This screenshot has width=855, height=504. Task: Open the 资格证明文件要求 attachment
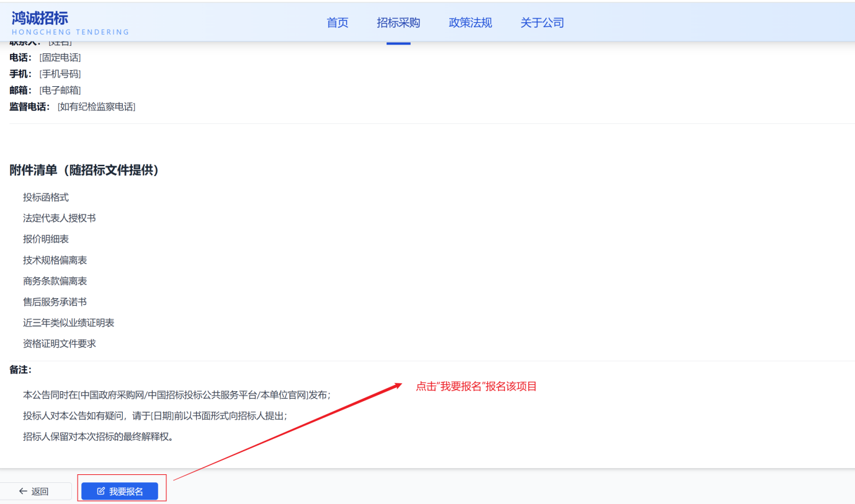pos(60,343)
